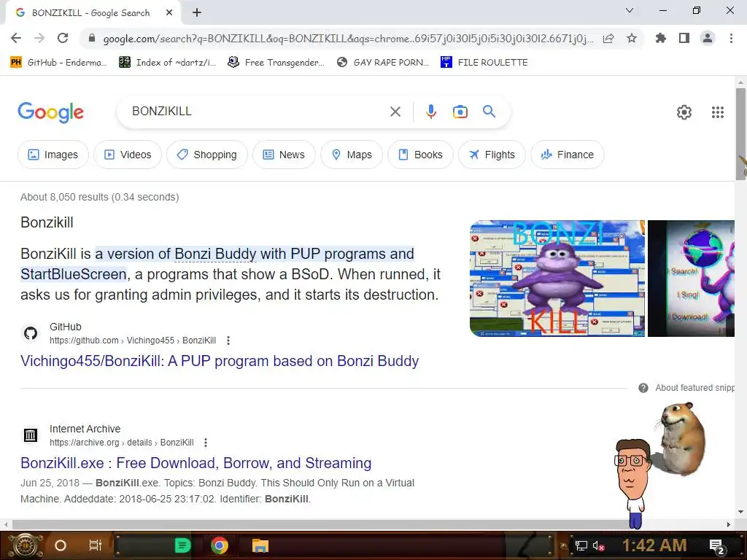
Task: Start voice search with the microphone
Action: (x=430, y=112)
